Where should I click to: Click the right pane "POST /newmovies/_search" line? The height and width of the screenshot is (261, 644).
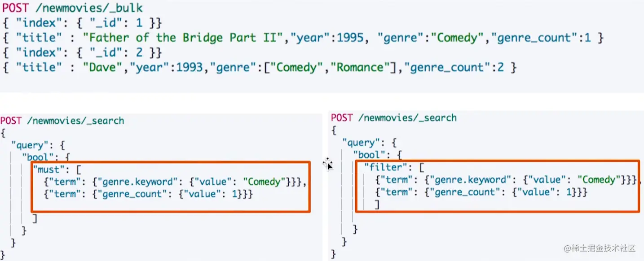pos(394,118)
